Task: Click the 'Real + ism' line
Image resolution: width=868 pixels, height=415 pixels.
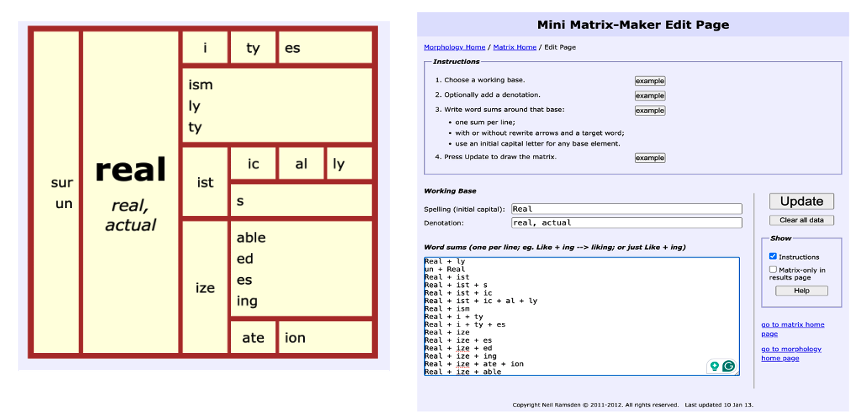Action: (x=447, y=309)
